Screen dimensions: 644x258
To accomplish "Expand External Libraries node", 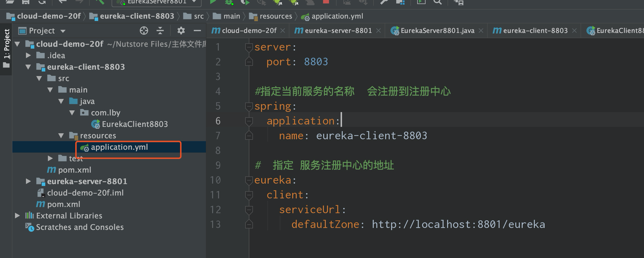I will click(x=17, y=216).
